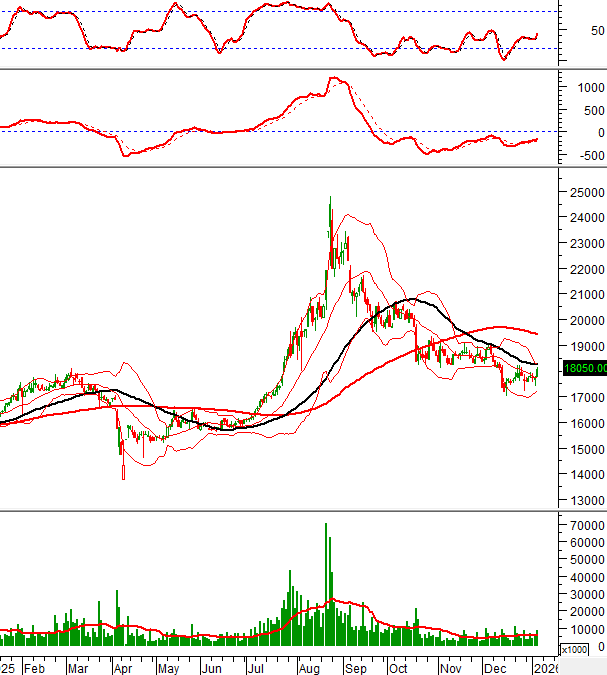Click the blue dashed oversold line in top panel
607x675 pixels.
click(300, 48)
